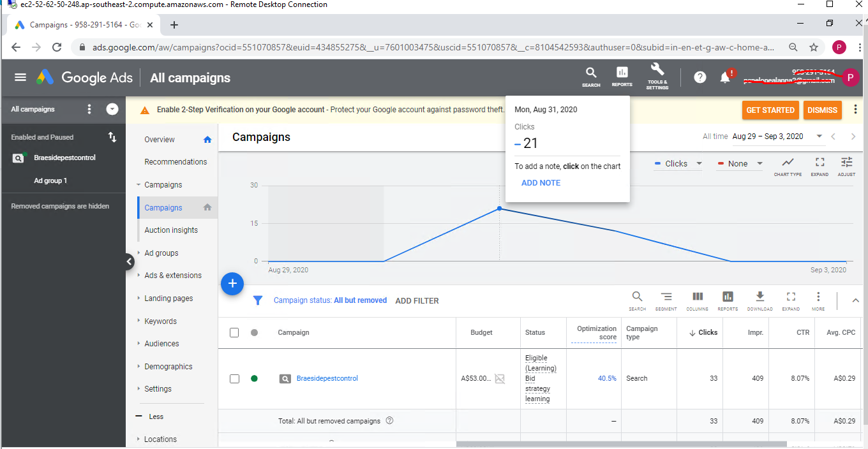This screenshot has height=449, width=868.
Task: Expand Ads & extensions section
Action: pos(138,275)
